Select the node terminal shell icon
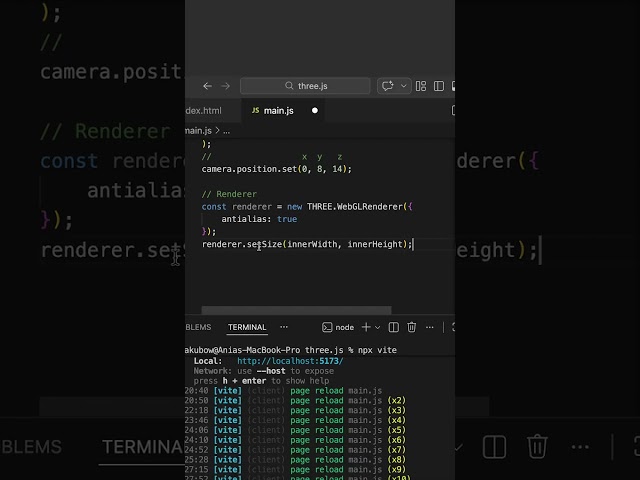Viewport: 640px width, 480px height. (327, 327)
